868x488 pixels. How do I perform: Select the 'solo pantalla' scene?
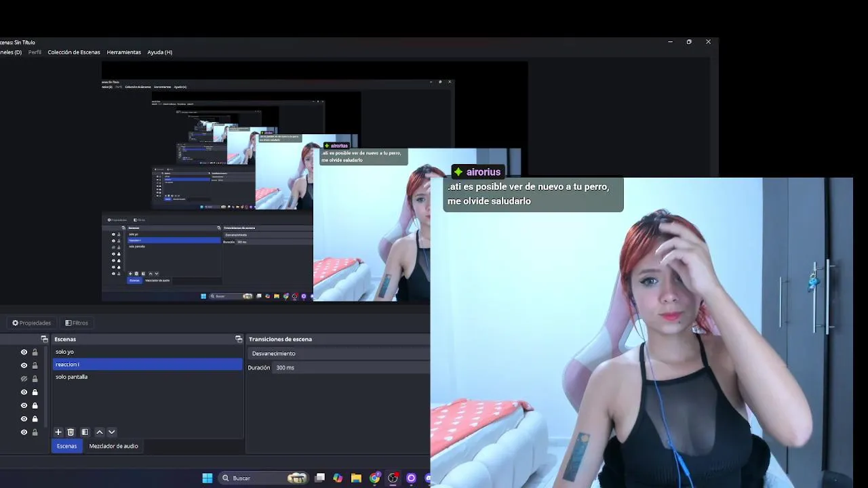tap(148, 377)
